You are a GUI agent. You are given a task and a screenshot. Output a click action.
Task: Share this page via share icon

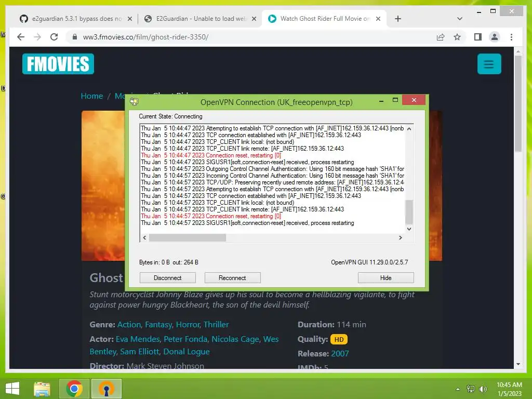click(441, 37)
